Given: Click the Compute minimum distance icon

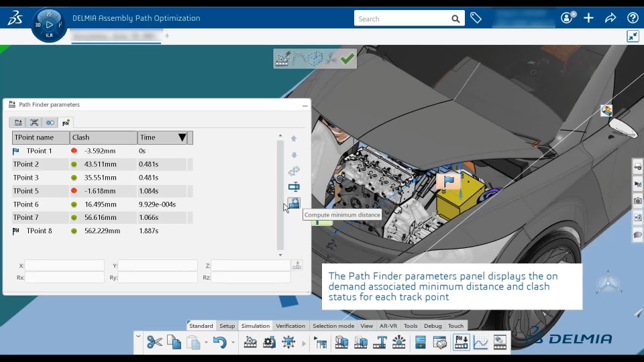Looking at the screenshot, I should point(294,202).
